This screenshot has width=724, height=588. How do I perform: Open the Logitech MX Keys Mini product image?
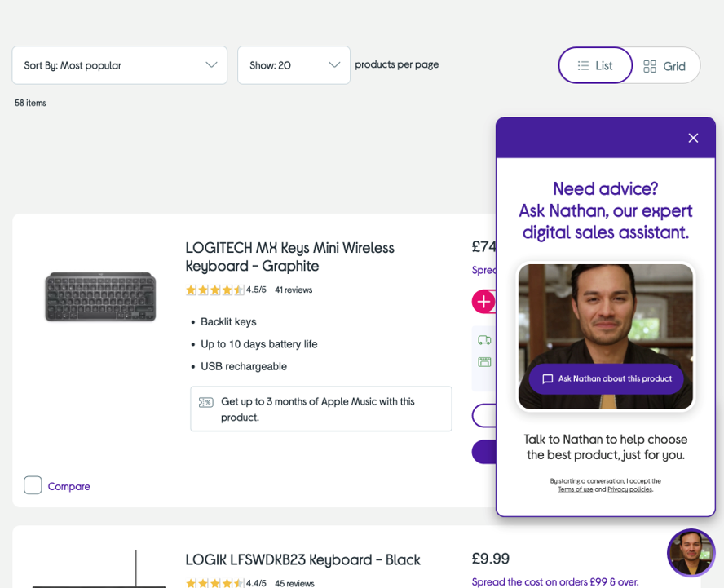tap(100, 297)
